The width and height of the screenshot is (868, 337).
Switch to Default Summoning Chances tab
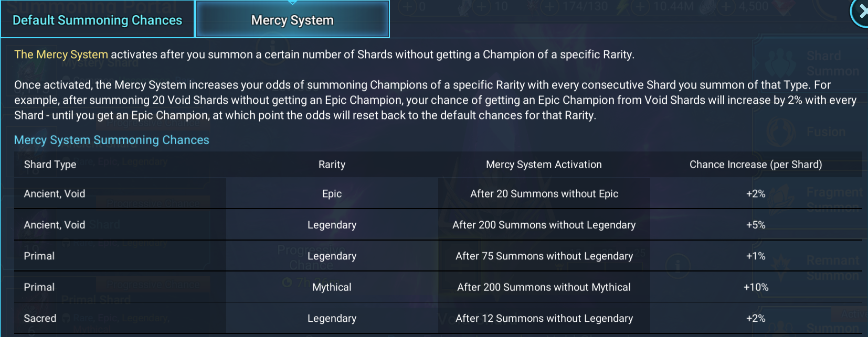tap(98, 20)
